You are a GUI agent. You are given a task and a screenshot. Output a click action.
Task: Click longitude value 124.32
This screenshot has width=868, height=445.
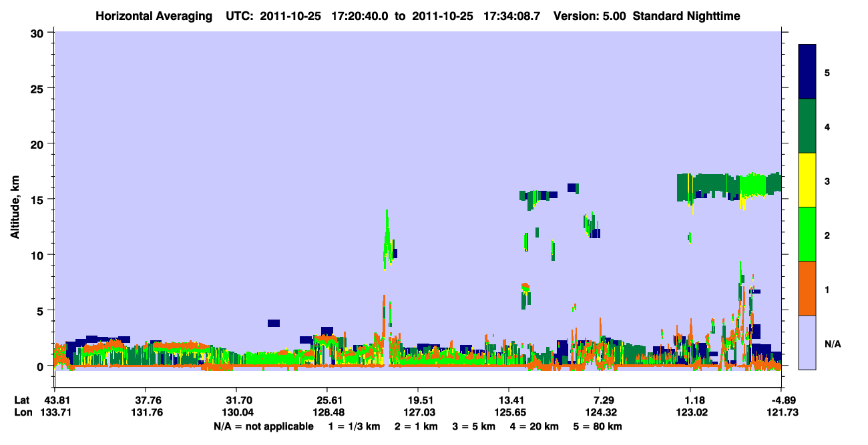(600, 412)
